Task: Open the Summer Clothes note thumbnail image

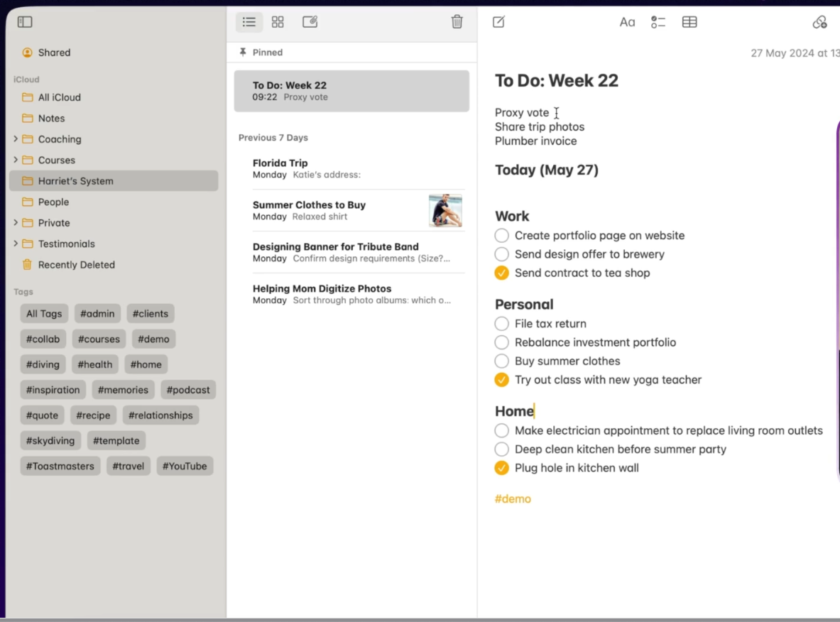Action: 445,211
